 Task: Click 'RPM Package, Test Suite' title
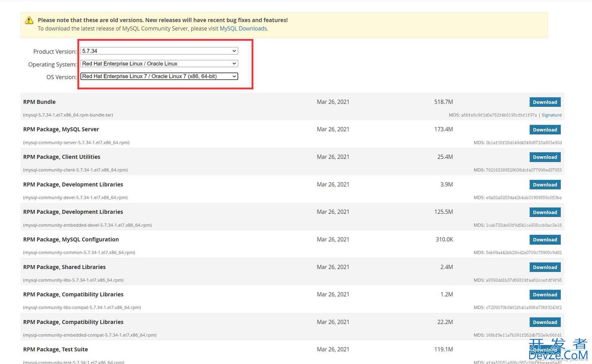(56, 349)
